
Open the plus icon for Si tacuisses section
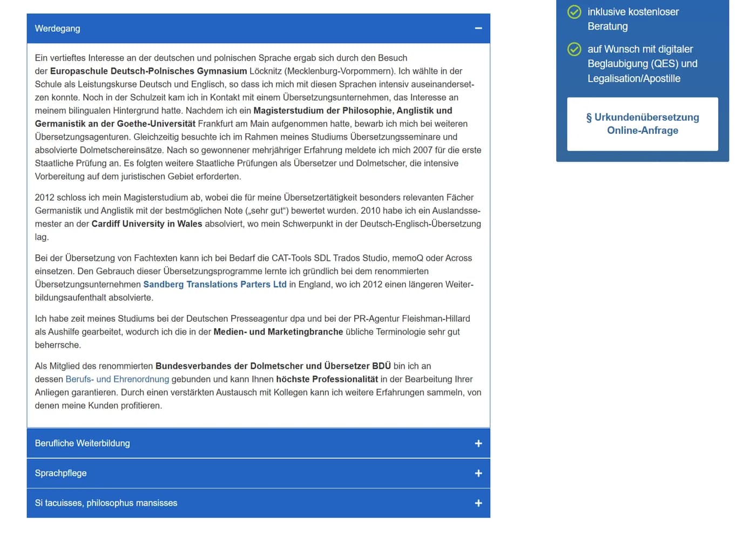click(x=478, y=503)
